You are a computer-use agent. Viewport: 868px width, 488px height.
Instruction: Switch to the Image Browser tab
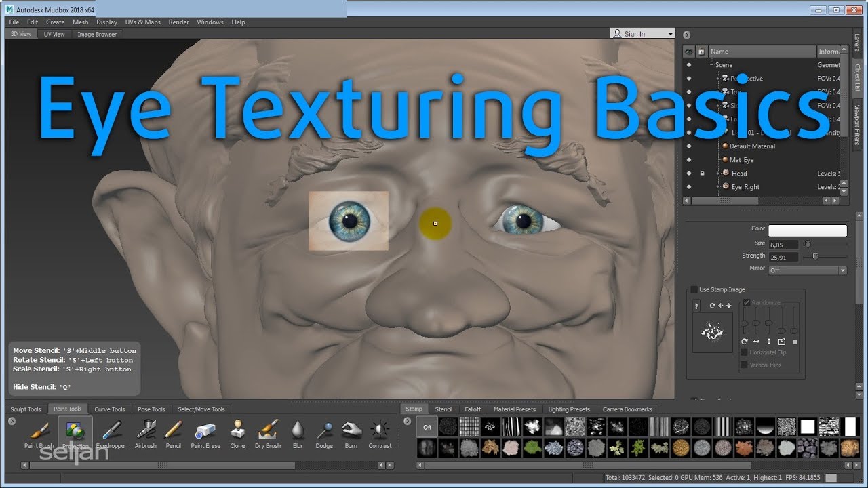tap(97, 34)
